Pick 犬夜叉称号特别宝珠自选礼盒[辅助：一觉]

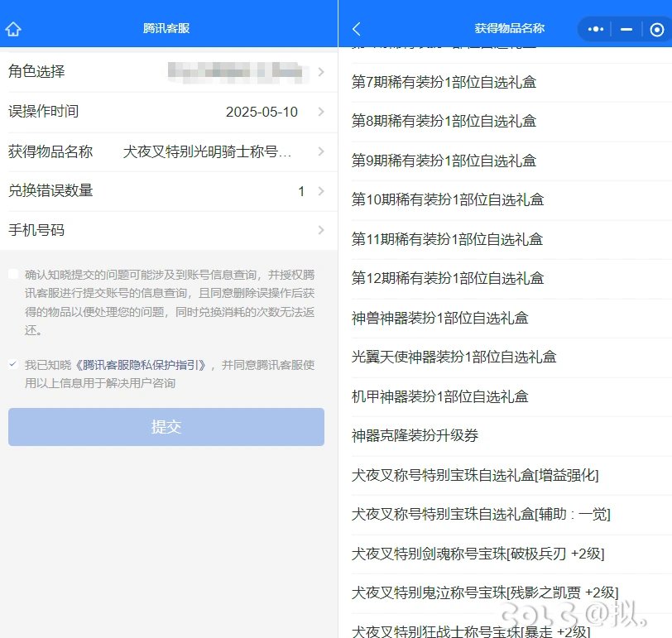(x=481, y=514)
